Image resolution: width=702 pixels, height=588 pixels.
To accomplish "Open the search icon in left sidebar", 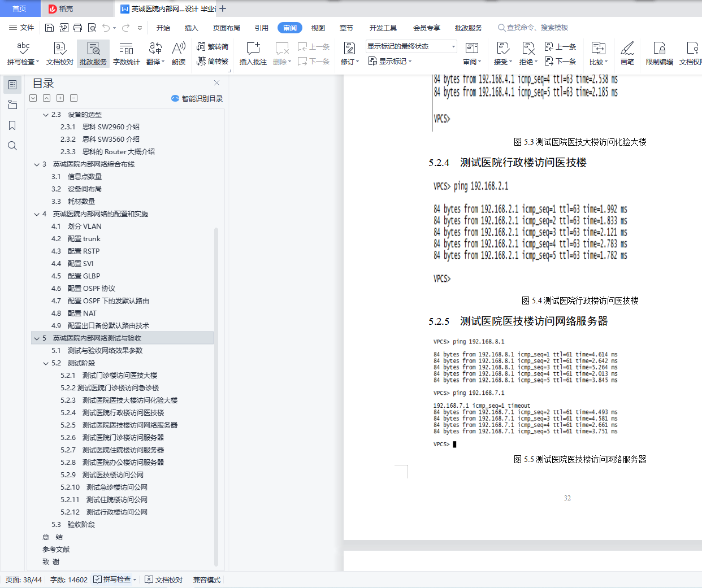I will point(12,146).
